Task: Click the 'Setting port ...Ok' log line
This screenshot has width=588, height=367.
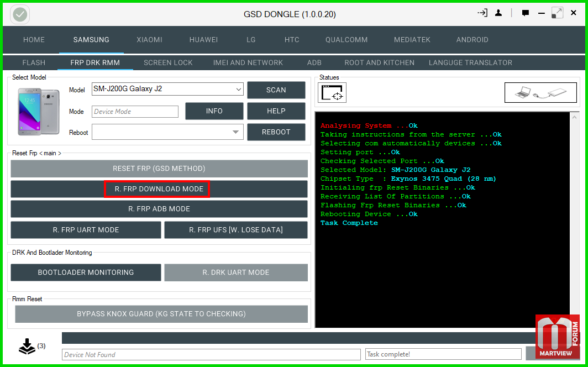Action: pos(360,152)
